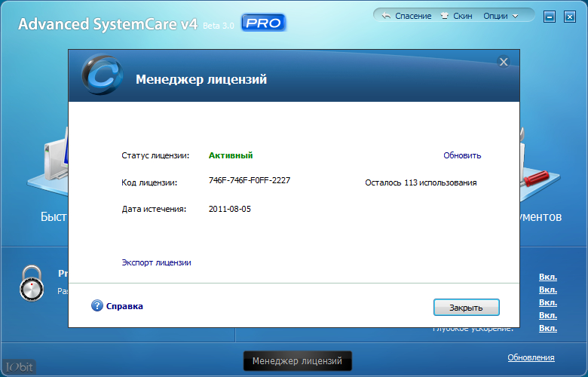The image size is (588, 377).
Task: Click Осталось 113 использования text
Action: pos(421,182)
